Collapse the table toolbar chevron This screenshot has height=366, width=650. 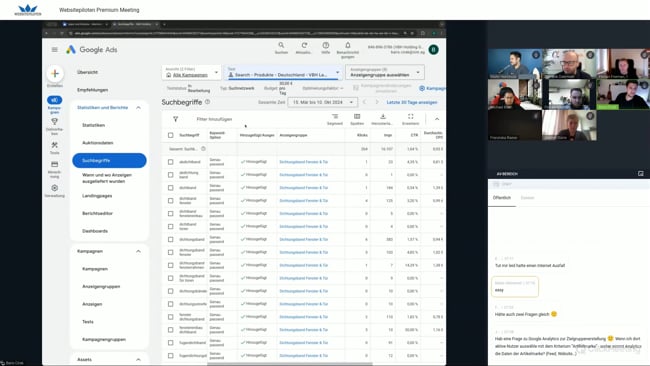[437, 119]
